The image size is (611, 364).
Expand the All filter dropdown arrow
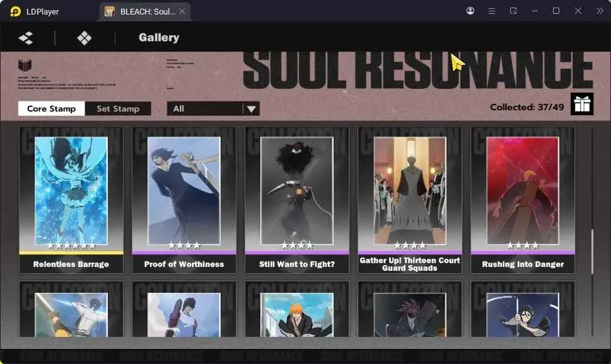(252, 109)
